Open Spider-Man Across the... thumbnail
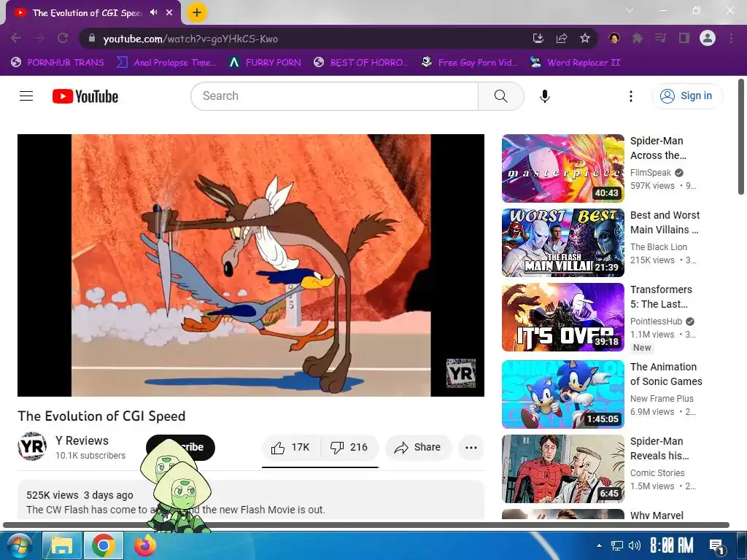 click(562, 168)
